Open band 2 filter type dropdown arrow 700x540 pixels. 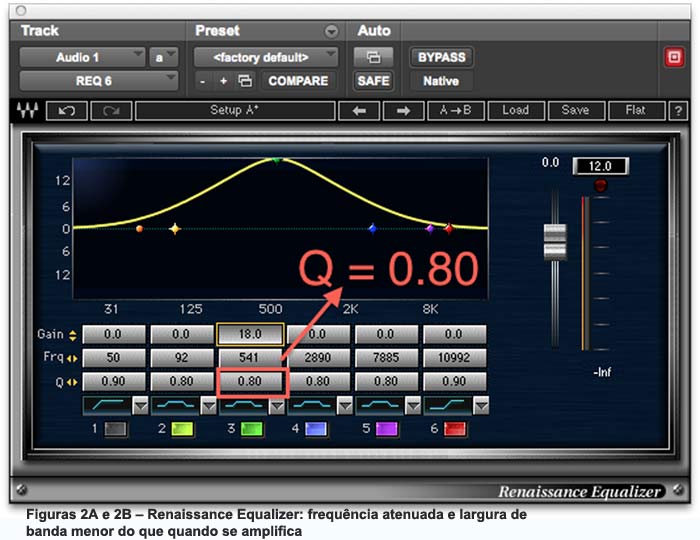208,406
